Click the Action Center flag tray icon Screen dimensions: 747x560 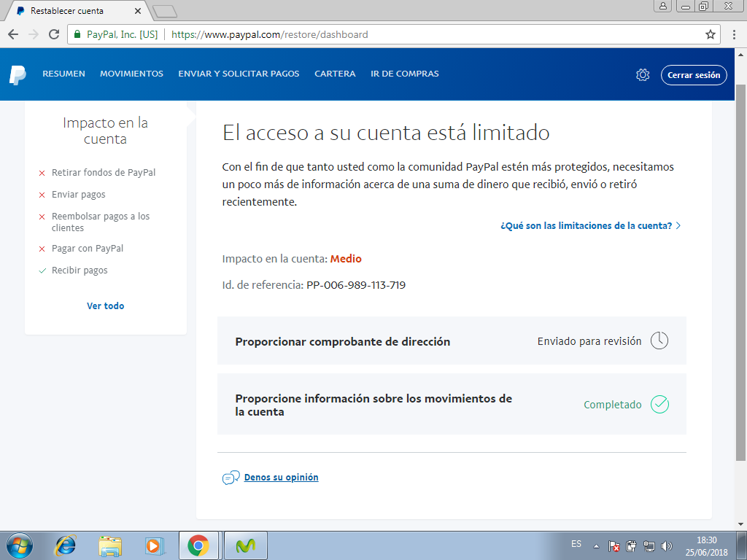(x=614, y=546)
